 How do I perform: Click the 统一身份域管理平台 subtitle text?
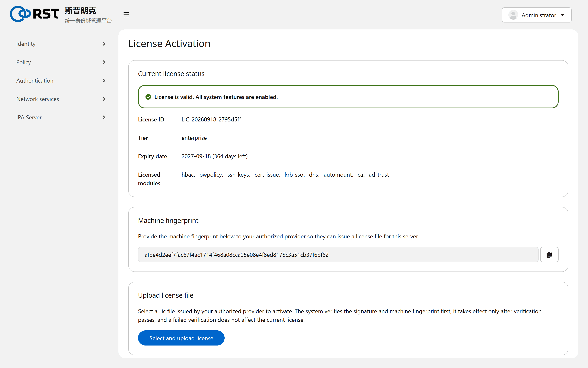point(88,21)
